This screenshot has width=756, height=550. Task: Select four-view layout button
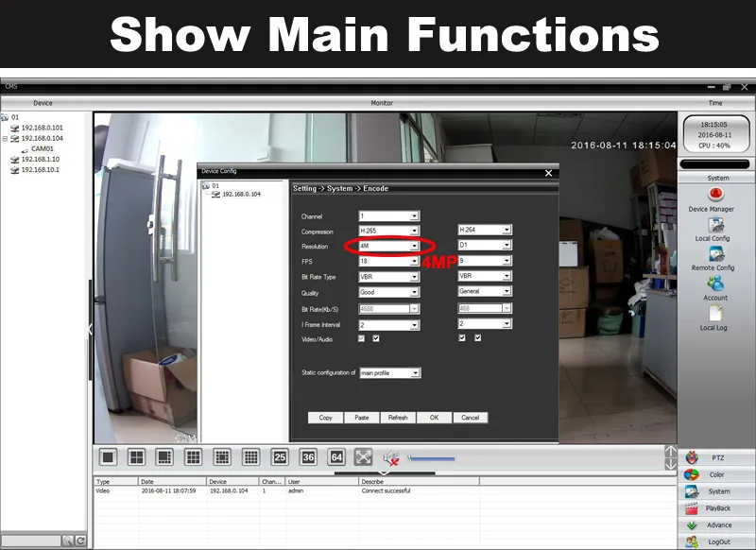click(136, 457)
